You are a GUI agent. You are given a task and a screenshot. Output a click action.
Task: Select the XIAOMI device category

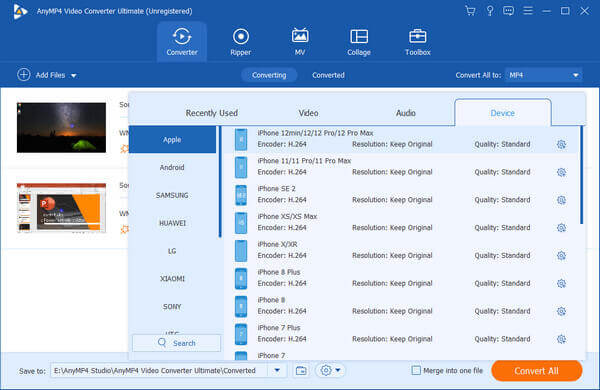172,279
